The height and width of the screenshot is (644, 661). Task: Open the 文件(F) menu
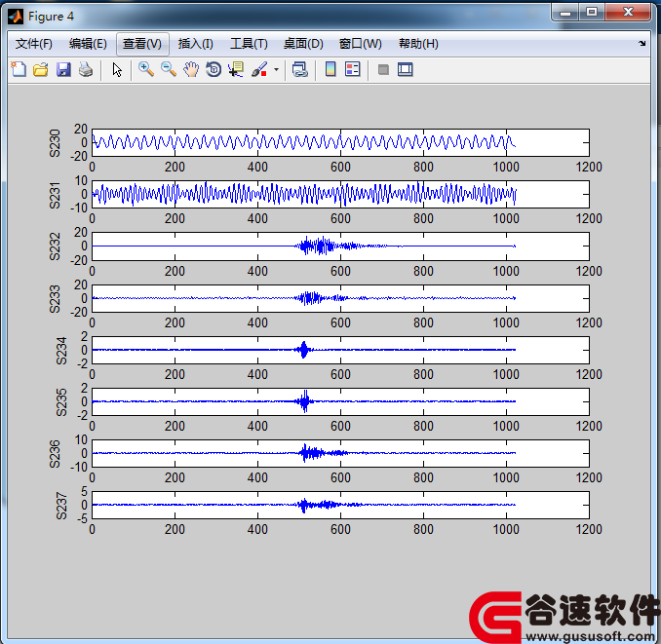[34, 44]
